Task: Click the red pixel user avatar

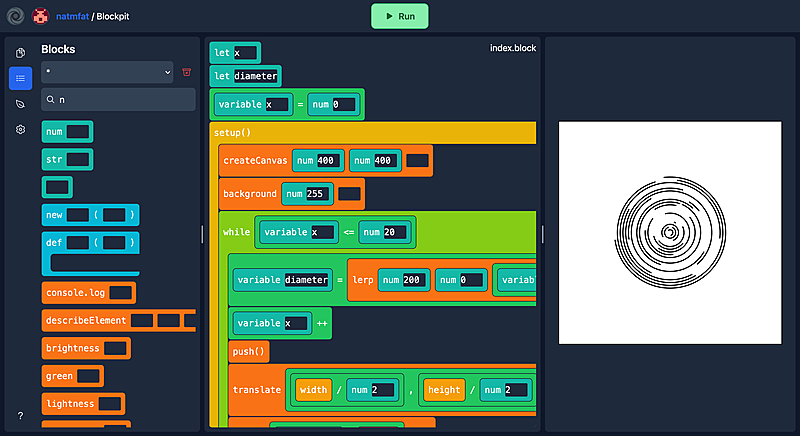Action: pos(39,16)
